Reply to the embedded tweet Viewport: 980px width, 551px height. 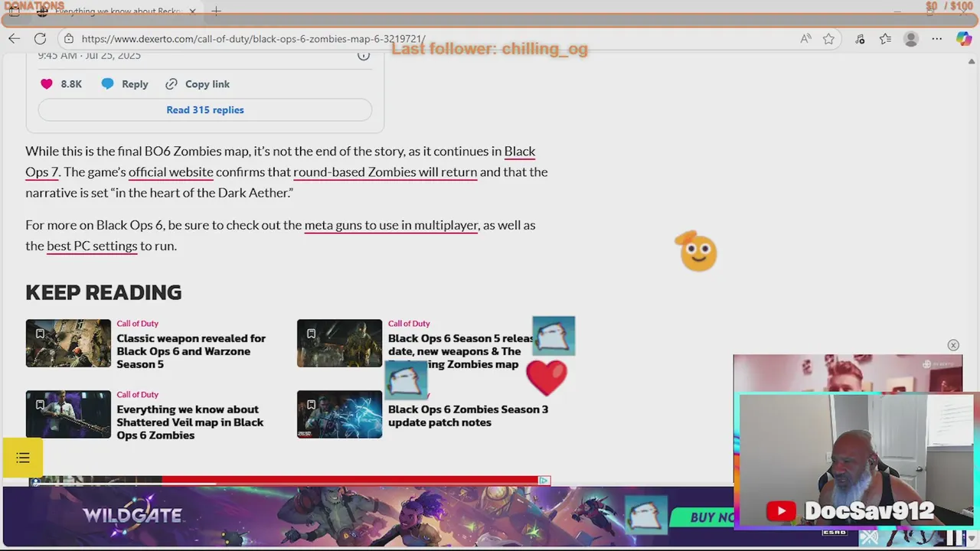125,84
